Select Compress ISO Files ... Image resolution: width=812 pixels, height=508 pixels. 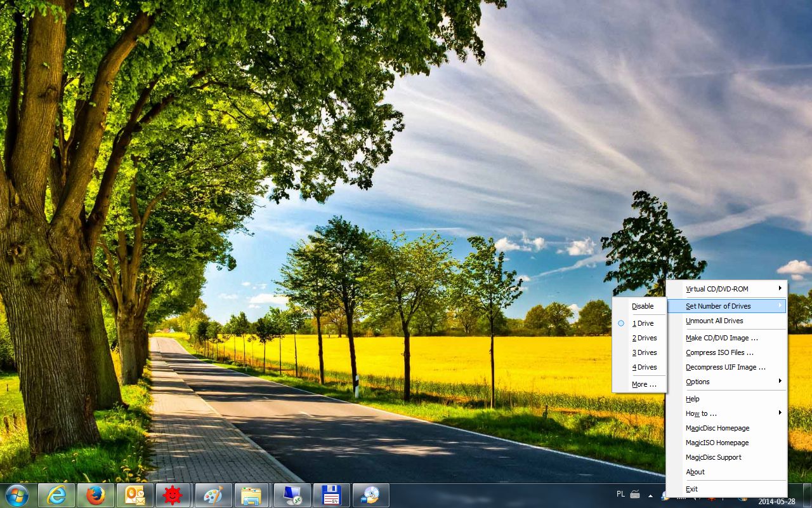pyautogui.click(x=726, y=352)
